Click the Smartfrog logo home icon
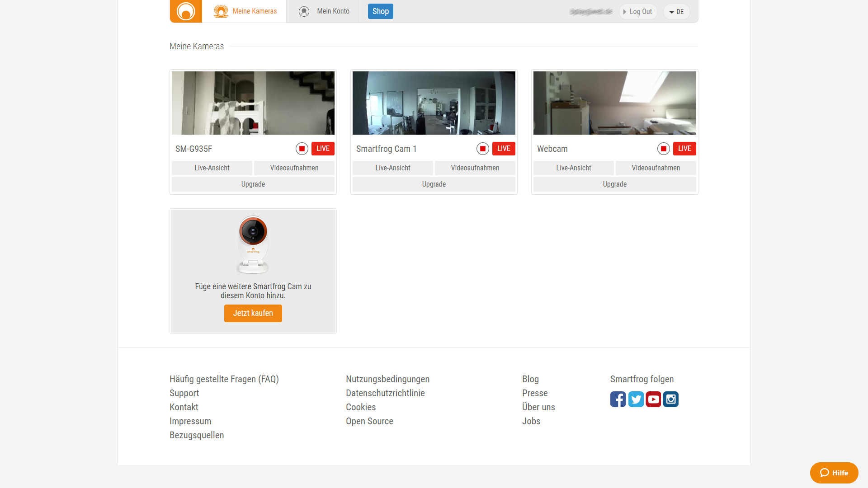Image resolution: width=868 pixels, height=488 pixels. point(186,11)
